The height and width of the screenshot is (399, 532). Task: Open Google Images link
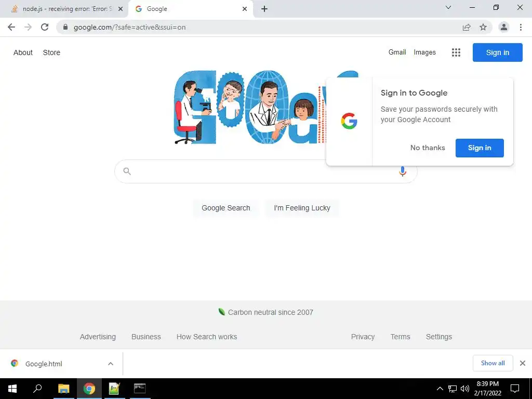coord(425,52)
